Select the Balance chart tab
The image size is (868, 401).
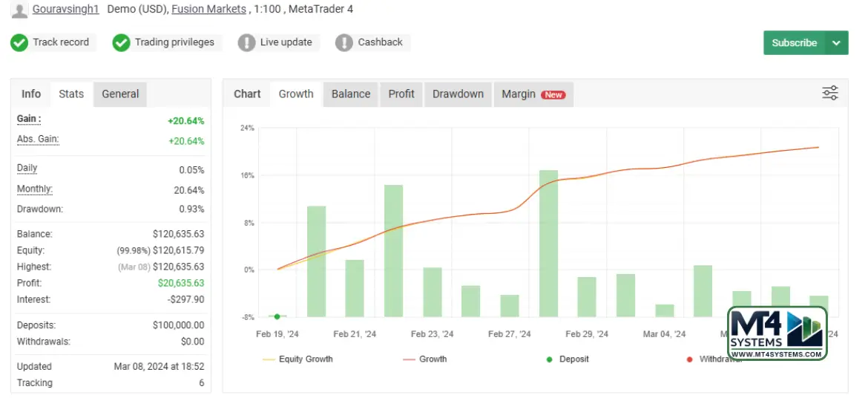pos(350,94)
